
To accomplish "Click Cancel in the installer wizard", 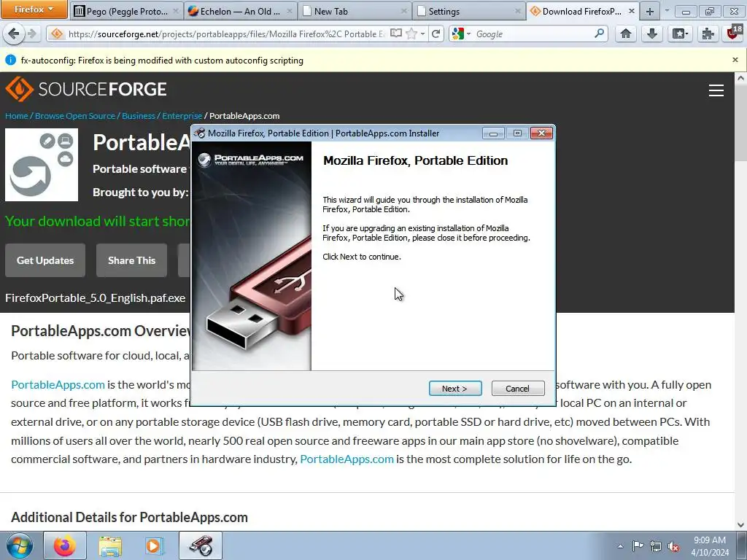I will pyautogui.click(x=517, y=389).
